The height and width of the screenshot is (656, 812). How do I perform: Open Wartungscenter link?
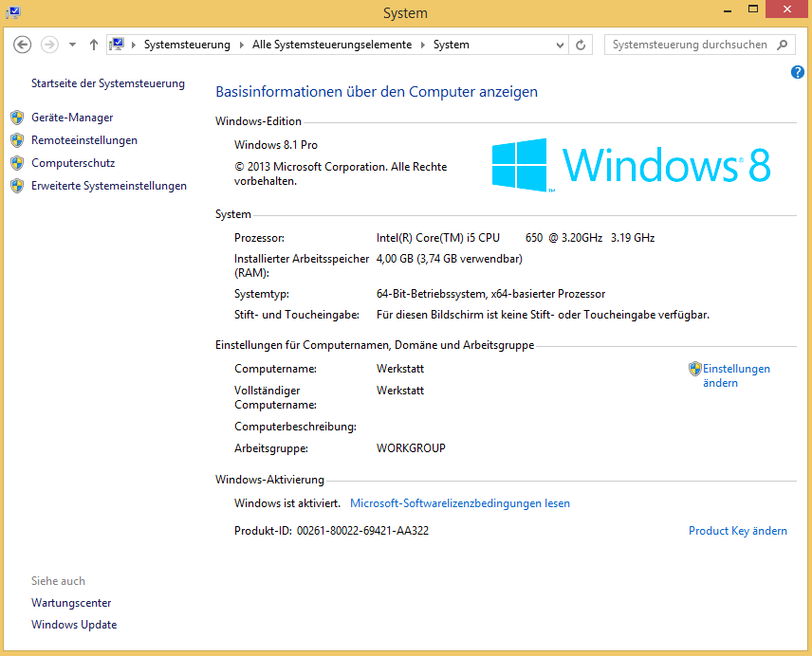pos(71,603)
